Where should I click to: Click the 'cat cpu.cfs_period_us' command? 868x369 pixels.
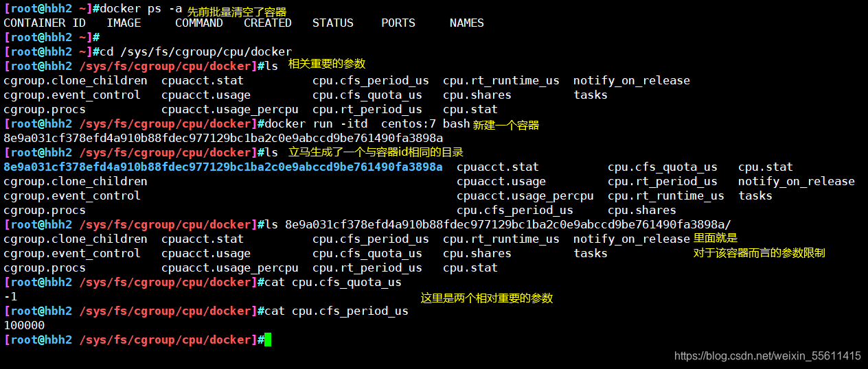(336, 311)
